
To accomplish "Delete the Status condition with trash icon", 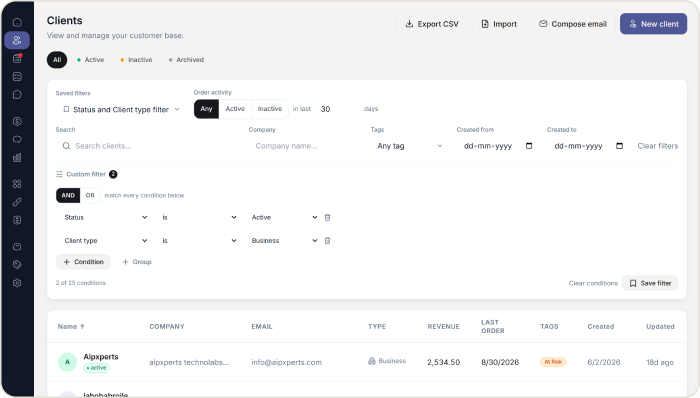I will click(x=327, y=217).
